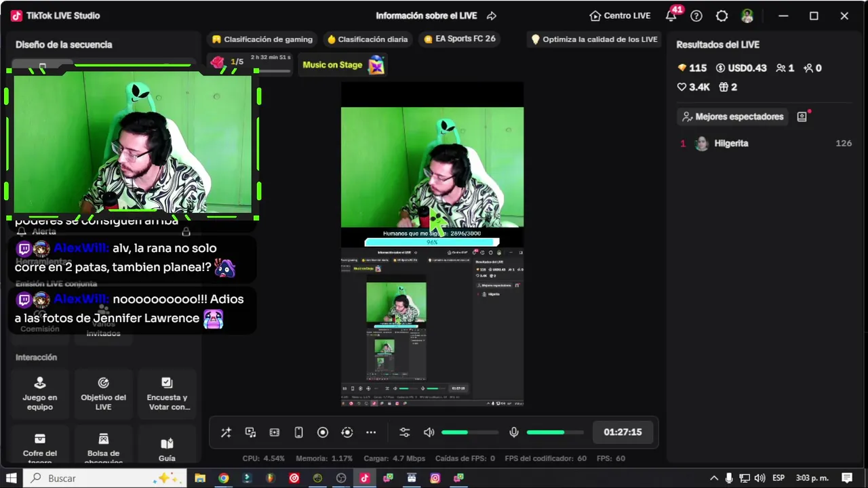Open the Guía option
Viewport: 868px width, 488px height.
click(x=167, y=445)
